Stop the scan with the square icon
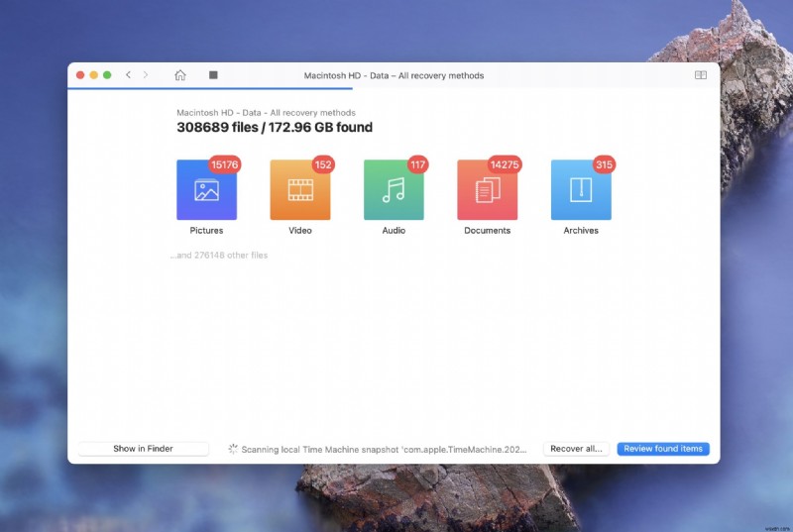Viewport: 793px width, 532px height. (x=213, y=74)
